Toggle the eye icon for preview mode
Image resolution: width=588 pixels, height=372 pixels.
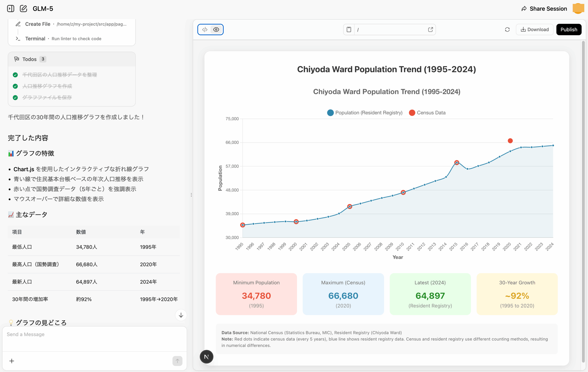coord(216,29)
